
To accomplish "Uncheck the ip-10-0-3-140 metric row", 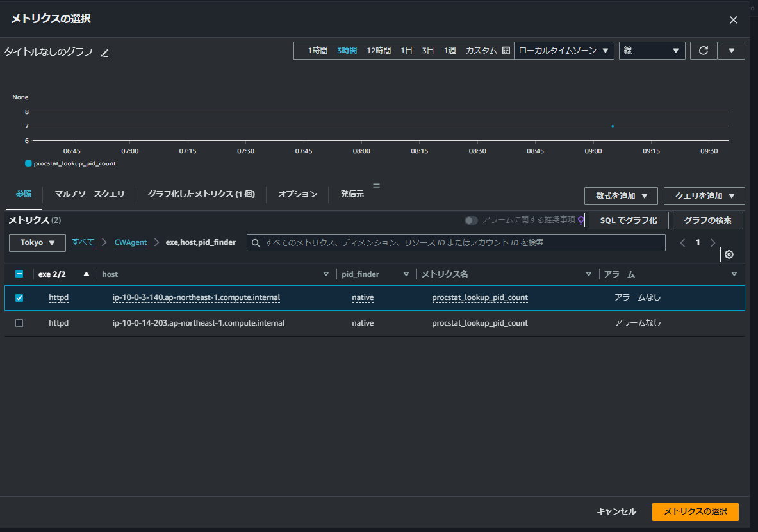I will 19,297.
